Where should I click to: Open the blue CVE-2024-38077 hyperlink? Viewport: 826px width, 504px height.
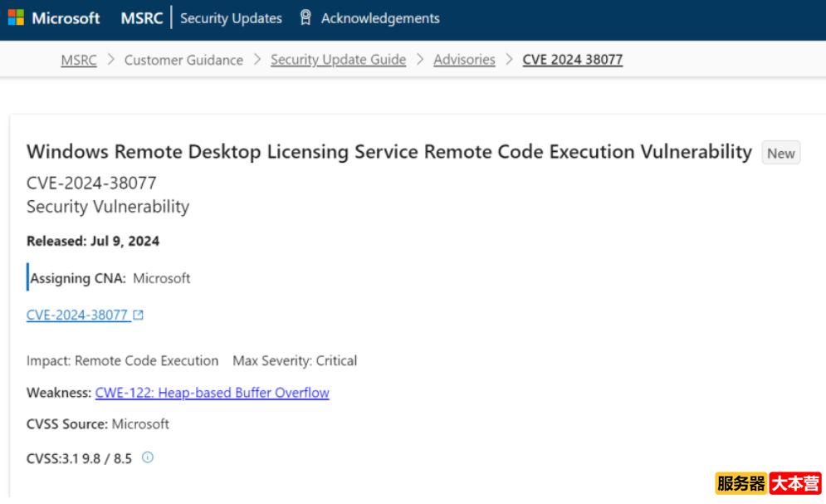tap(77, 315)
